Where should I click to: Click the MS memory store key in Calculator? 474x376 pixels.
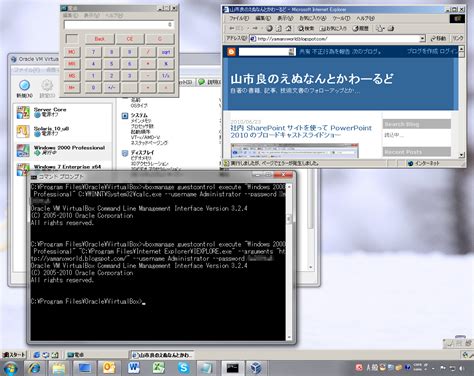(x=72, y=76)
